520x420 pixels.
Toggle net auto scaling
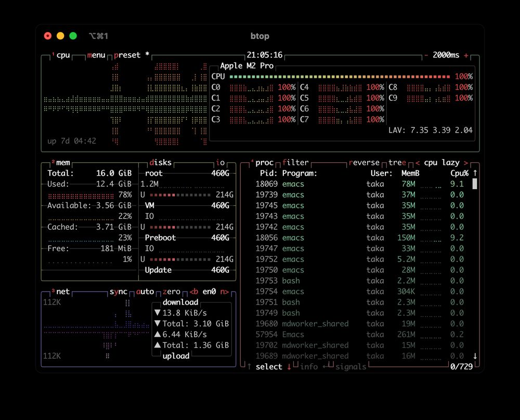tap(145, 292)
